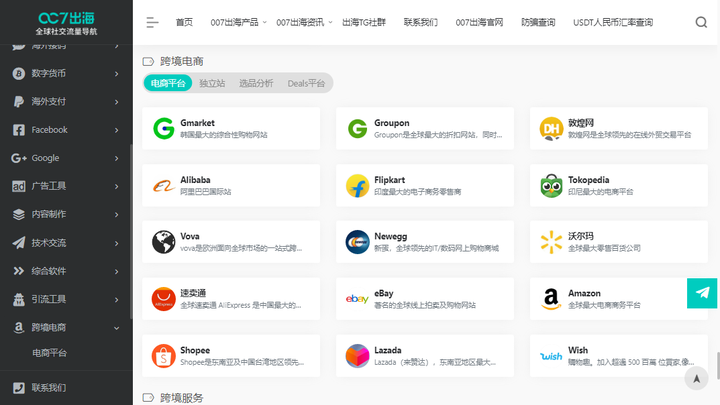Click the 数字货币 bitcoin sidebar icon
720x405 pixels.
click(18, 73)
